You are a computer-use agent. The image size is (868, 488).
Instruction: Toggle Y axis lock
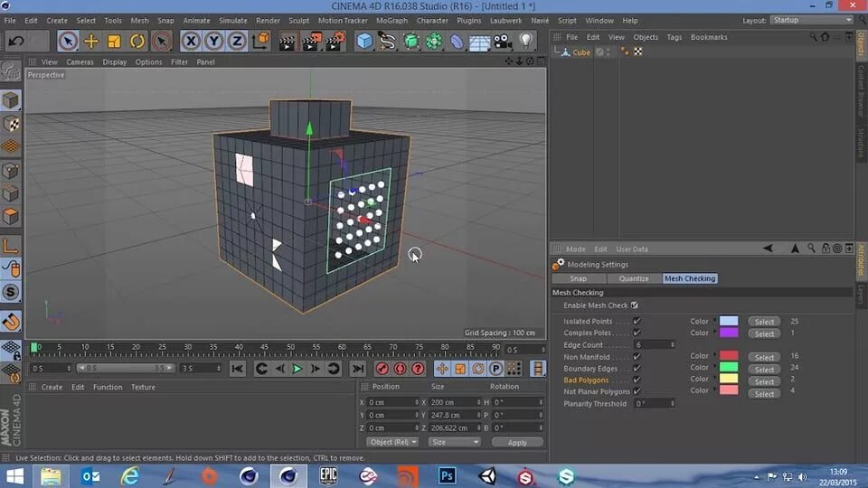click(213, 41)
